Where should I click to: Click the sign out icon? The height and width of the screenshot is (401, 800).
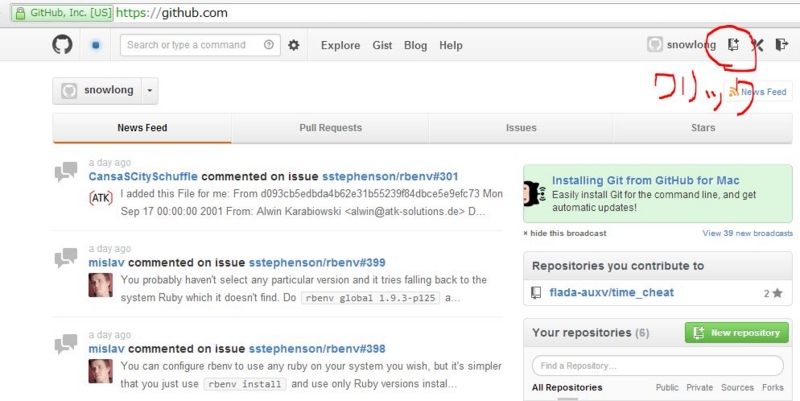tap(781, 45)
